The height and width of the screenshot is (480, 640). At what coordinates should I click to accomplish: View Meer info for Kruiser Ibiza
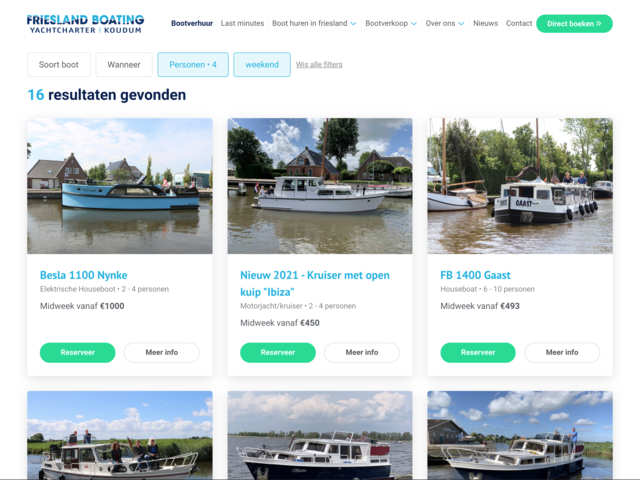[x=362, y=352]
